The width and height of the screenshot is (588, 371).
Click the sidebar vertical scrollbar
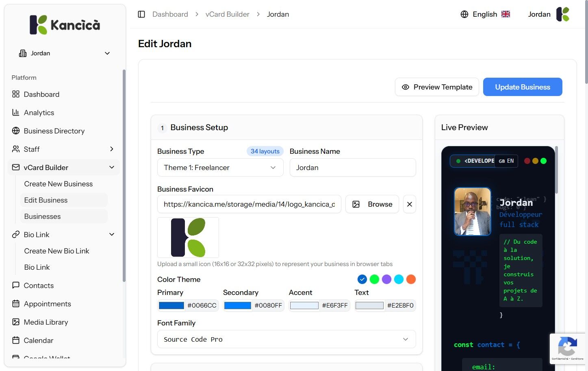tap(124, 175)
